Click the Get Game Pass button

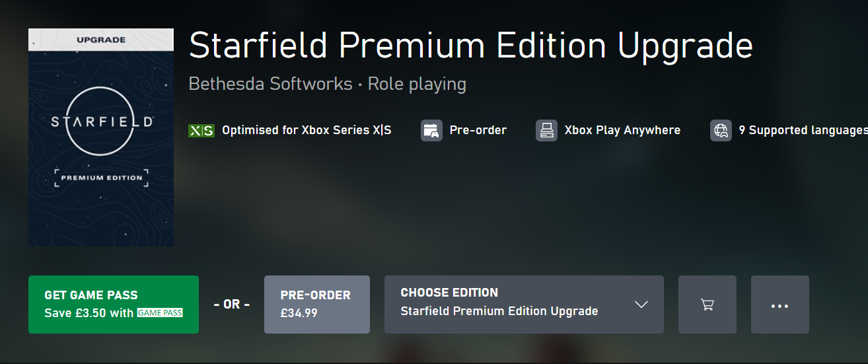click(114, 305)
